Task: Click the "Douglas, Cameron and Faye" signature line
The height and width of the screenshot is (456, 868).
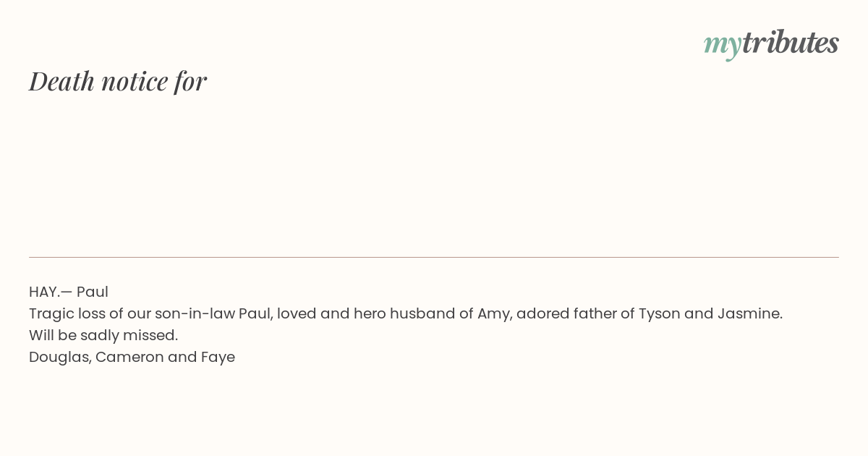Action: coord(132,357)
